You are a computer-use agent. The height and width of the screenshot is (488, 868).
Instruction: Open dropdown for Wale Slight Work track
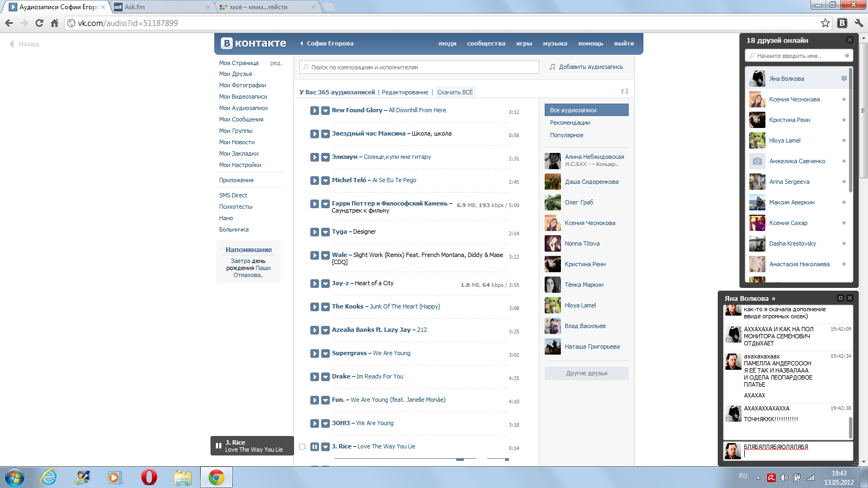(325, 255)
